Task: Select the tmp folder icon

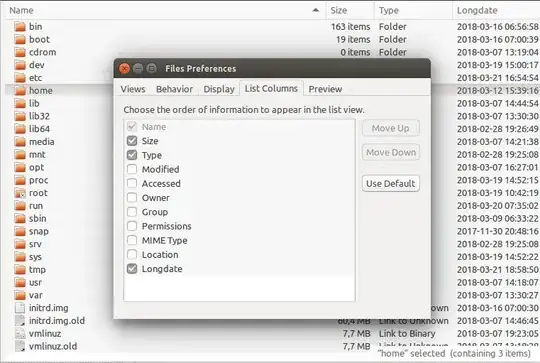Action: 20,270
